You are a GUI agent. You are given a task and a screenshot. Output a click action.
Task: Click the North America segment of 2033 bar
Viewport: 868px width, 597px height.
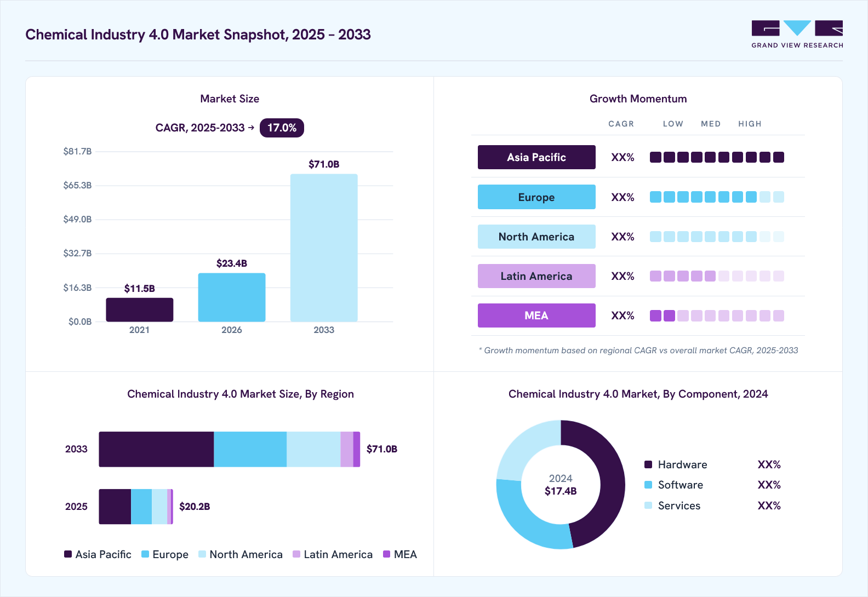(313, 449)
